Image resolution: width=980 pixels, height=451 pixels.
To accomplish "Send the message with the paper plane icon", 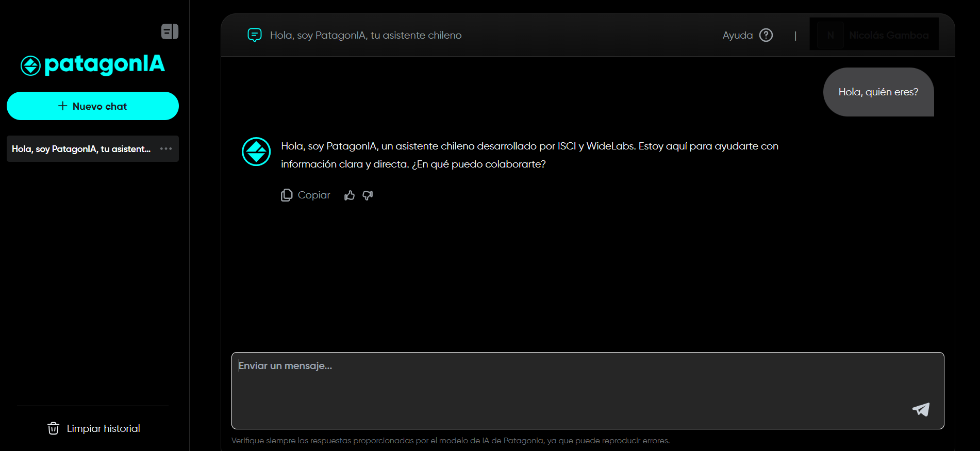I will [921, 409].
